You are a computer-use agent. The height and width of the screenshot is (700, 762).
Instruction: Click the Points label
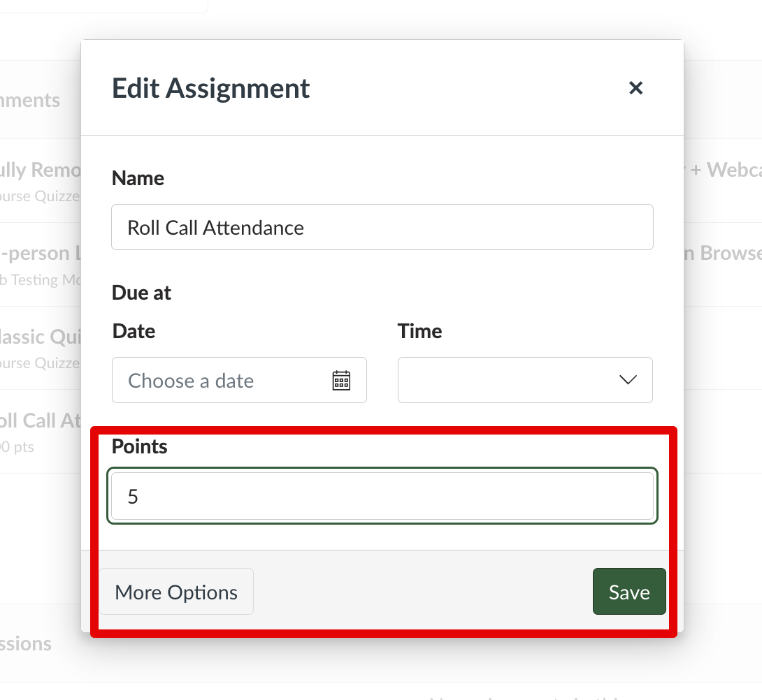pos(140,446)
